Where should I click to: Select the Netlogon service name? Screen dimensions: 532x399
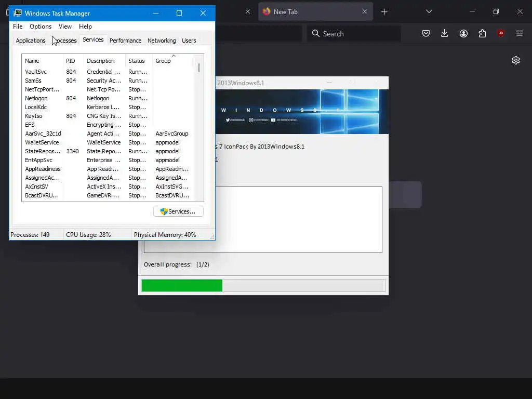click(36, 98)
